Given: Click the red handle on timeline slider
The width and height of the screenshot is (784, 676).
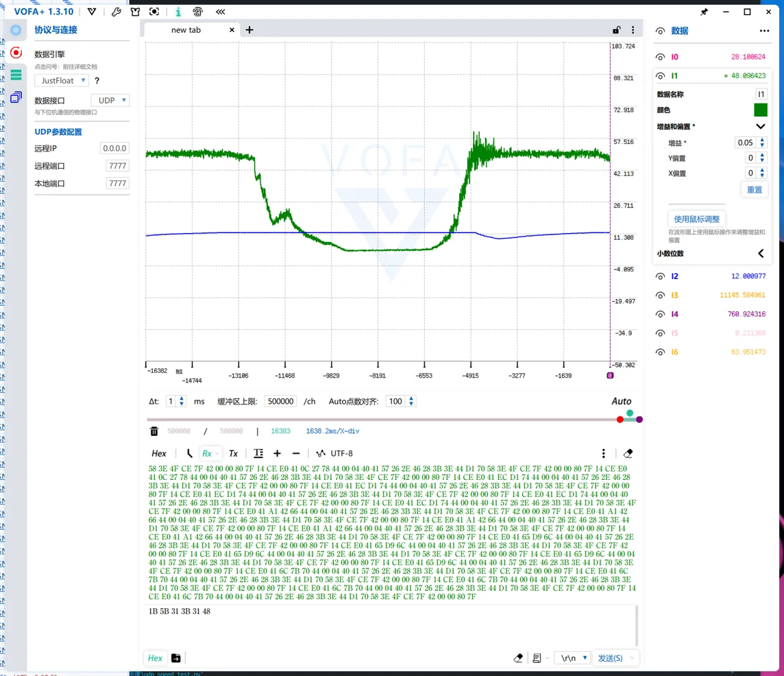Looking at the screenshot, I should [620, 420].
